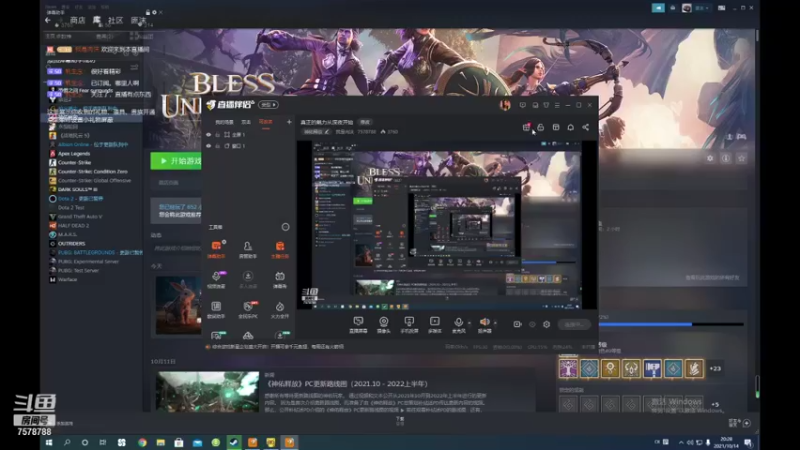Select OUTRIDERS in the game list

71,243
